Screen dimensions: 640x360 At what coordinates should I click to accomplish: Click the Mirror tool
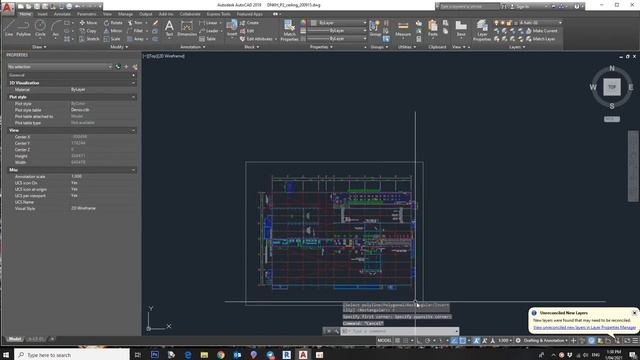[x=113, y=31]
